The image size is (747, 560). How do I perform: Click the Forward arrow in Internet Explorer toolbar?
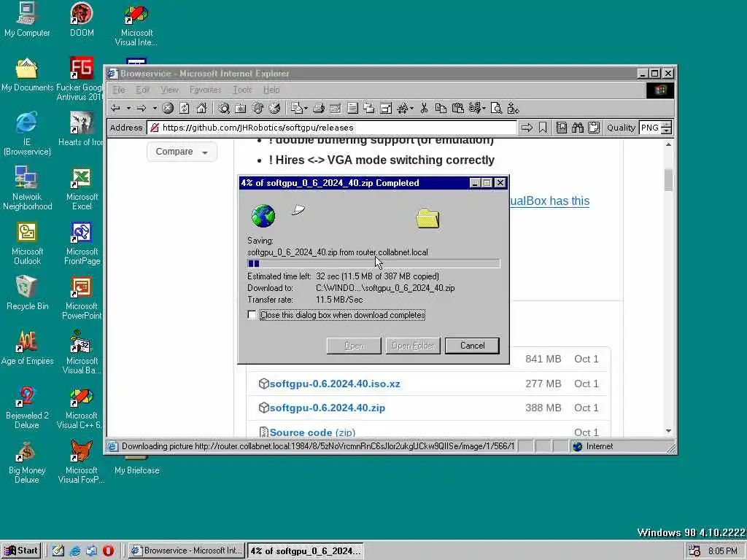tap(141, 109)
